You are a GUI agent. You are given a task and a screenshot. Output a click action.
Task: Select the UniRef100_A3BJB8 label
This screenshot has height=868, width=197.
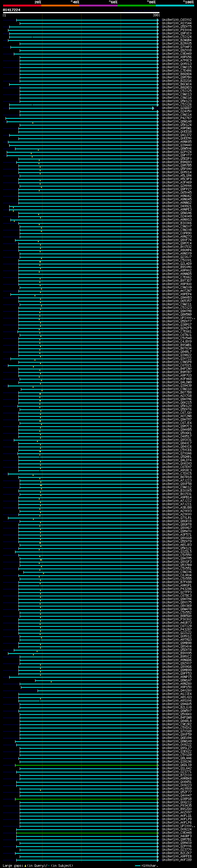(x=176, y=507)
